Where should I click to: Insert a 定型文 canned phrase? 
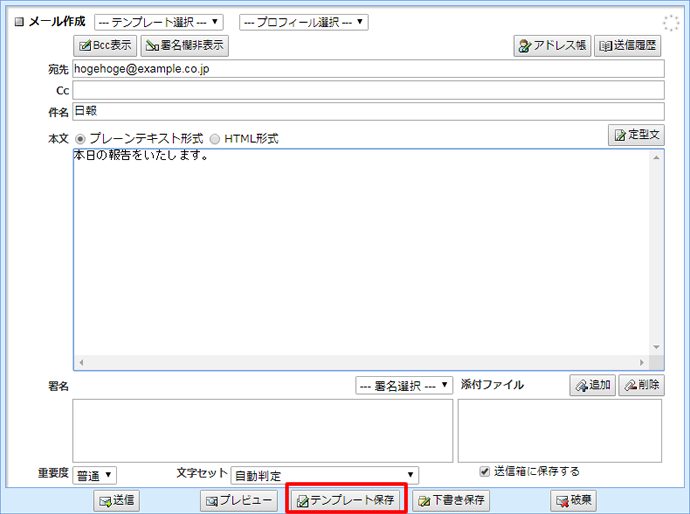636,135
